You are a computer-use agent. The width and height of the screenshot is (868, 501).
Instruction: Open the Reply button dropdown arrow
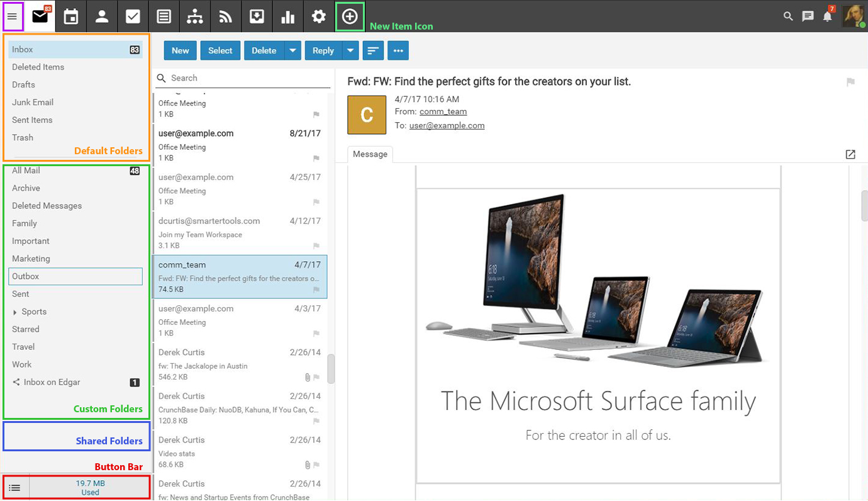pyautogui.click(x=350, y=51)
